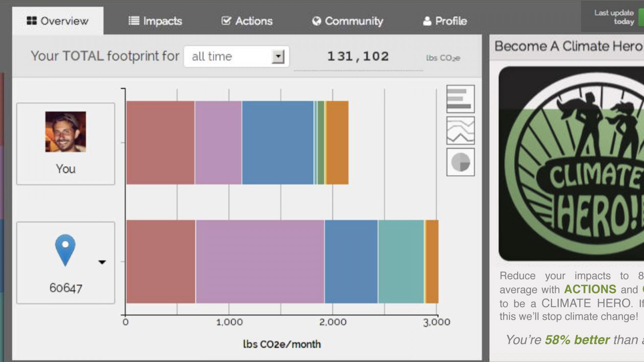Click the Climate Hero badge image
The image size is (644, 362).
click(x=571, y=164)
